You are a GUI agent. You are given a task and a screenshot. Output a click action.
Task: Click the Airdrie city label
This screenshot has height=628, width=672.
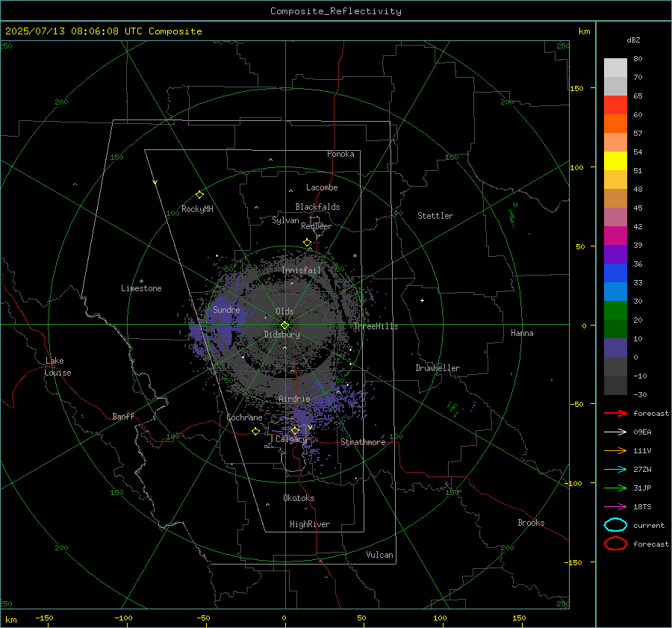pos(294,399)
